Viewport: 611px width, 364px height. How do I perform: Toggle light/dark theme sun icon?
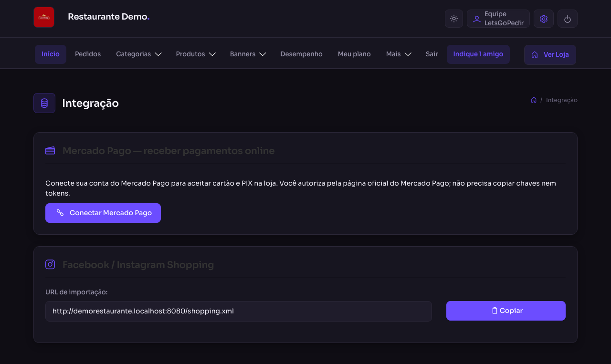tap(454, 19)
